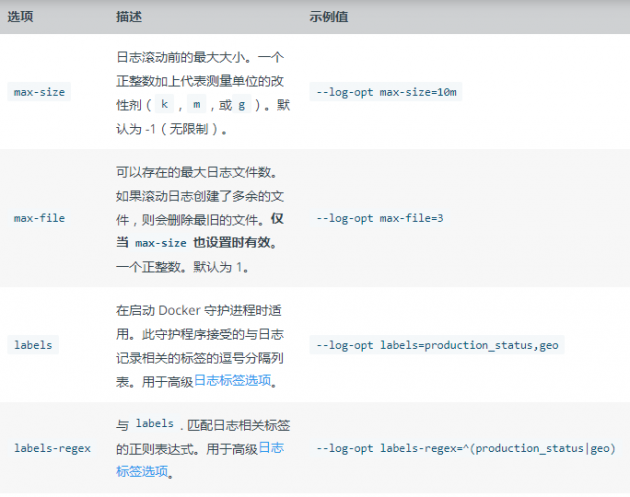Image resolution: width=630 pixels, height=497 pixels.
Task: Click inline labels code in labels-regex description
Action: tap(154, 423)
